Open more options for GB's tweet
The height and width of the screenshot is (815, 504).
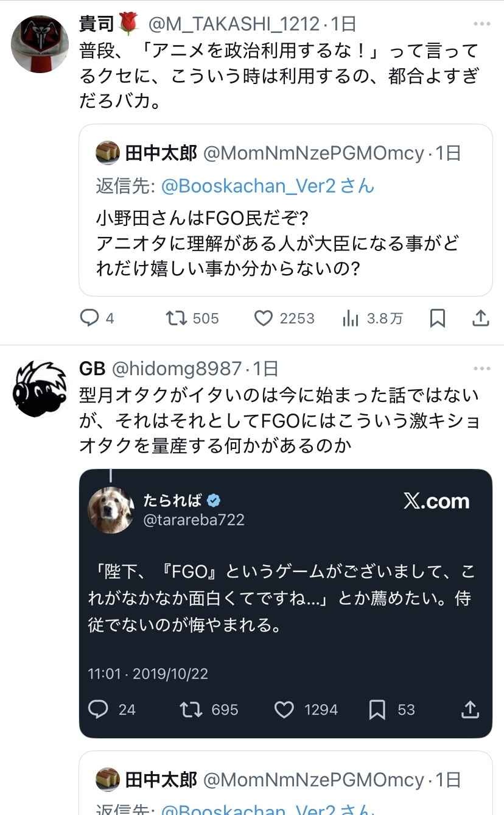pos(481,369)
